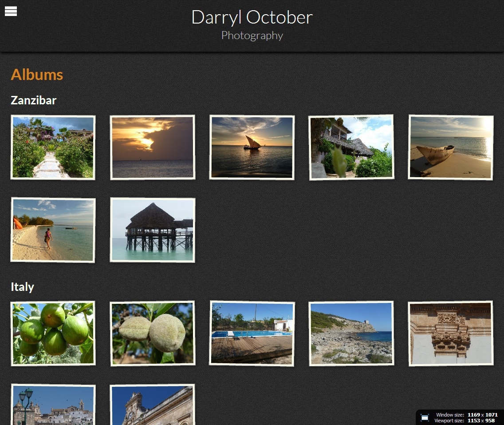View the carved stone facade photo

point(450,333)
